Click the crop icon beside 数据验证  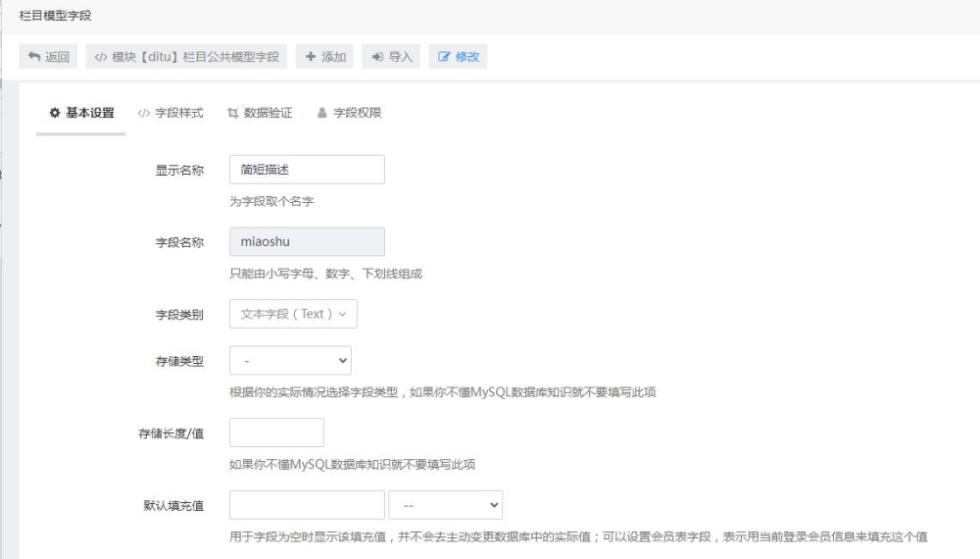coord(232,113)
